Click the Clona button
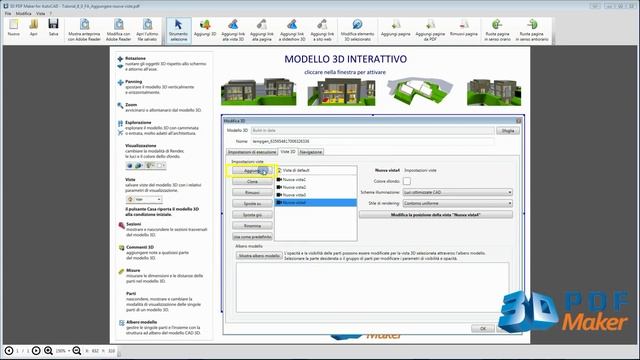640x360 pixels. coord(252,182)
